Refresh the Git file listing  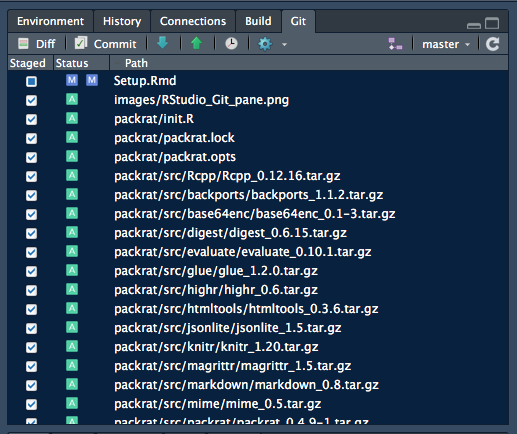pyautogui.click(x=493, y=44)
